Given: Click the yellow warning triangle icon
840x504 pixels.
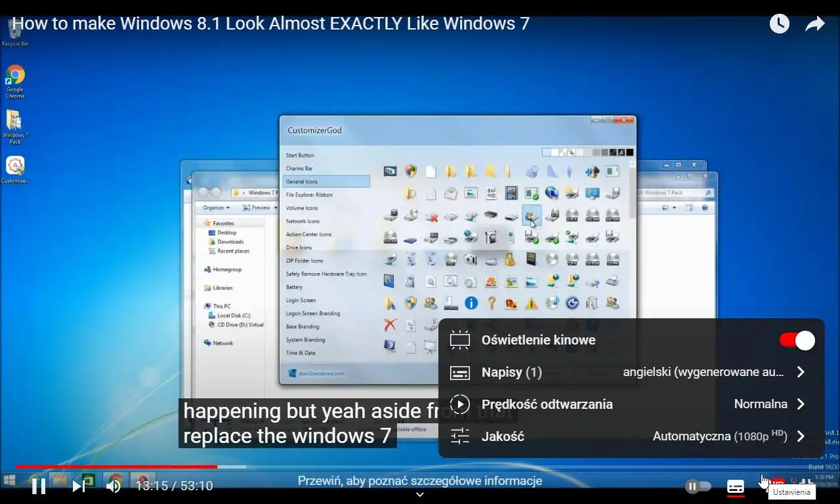Looking at the screenshot, I should [x=532, y=303].
